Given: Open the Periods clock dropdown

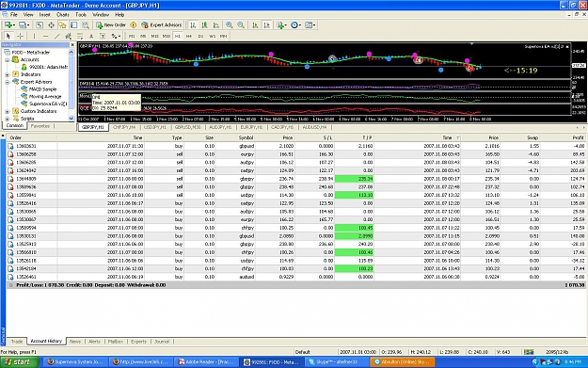Looking at the screenshot, I should click(295, 24).
